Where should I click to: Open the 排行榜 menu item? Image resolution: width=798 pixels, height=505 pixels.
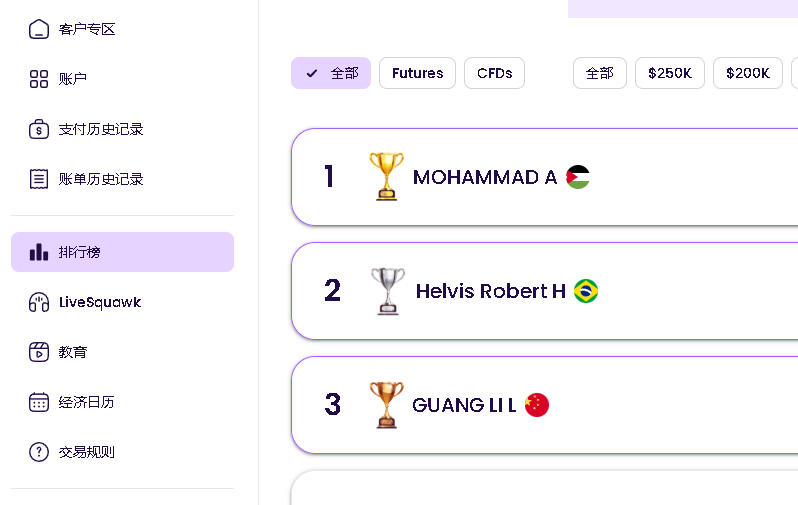click(122, 252)
